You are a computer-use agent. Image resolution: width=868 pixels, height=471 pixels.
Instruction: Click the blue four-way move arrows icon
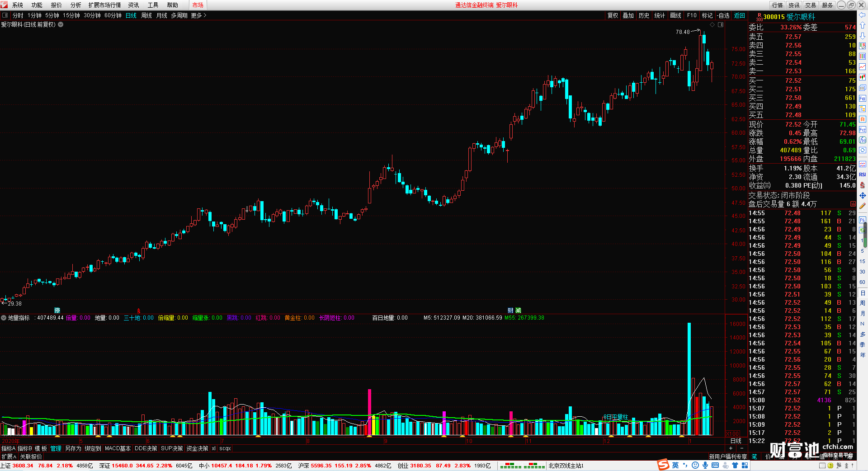click(x=862, y=195)
